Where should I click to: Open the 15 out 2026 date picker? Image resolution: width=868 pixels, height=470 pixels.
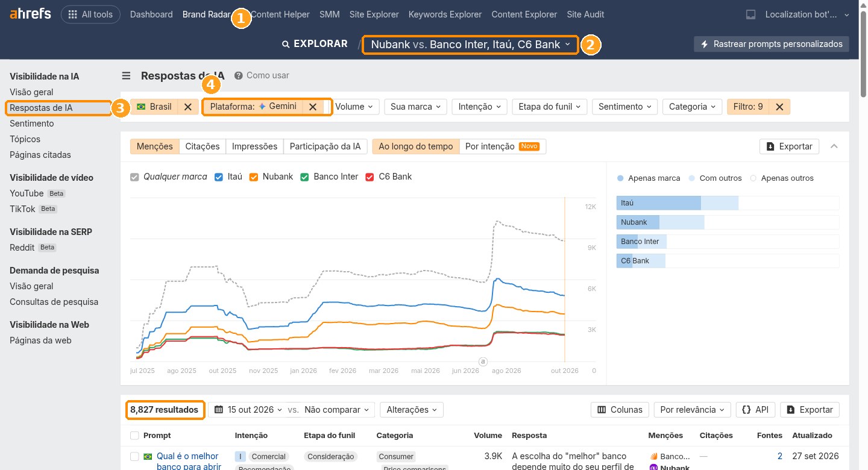click(x=248, y=410)
